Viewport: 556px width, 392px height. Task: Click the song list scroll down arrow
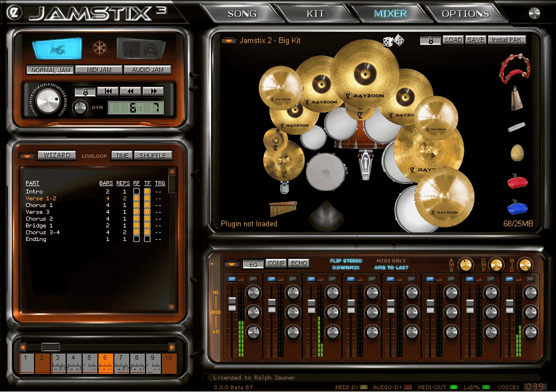tap(172, 307)
